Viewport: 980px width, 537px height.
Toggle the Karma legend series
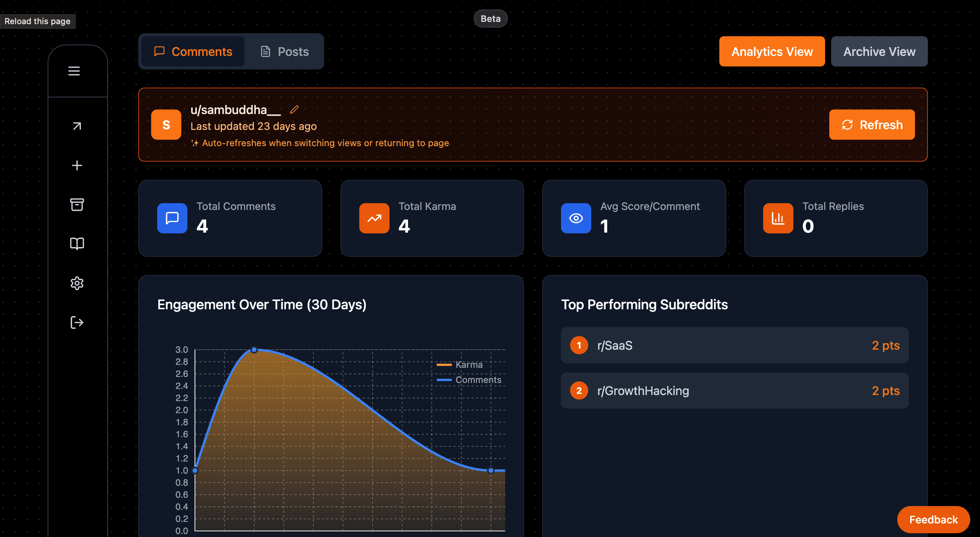[459, 365]
